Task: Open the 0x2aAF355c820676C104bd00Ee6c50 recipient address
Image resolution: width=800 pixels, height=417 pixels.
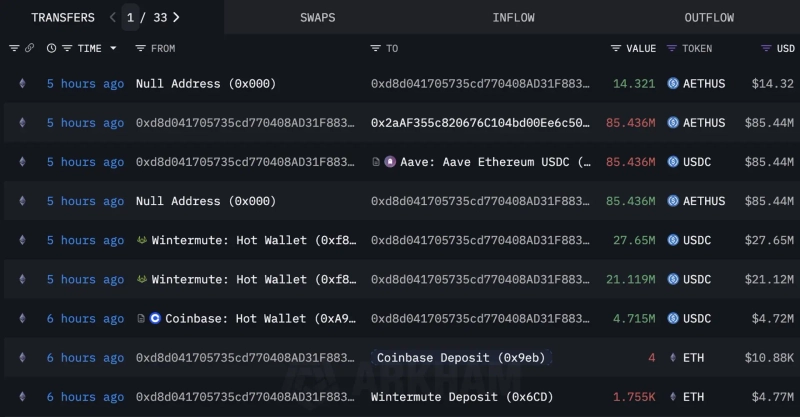Action: 480,123
